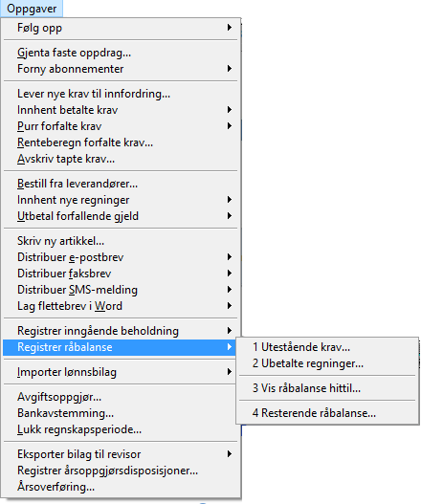The width and height of the screenshot is (421, 504).
Task: Select Renteberegn forfalte krav
Action: (x=121, y=142)
